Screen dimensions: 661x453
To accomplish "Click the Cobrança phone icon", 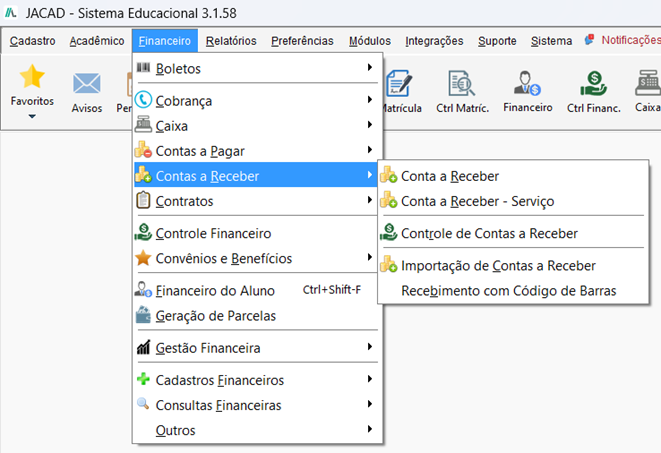I will click(143, 100).
